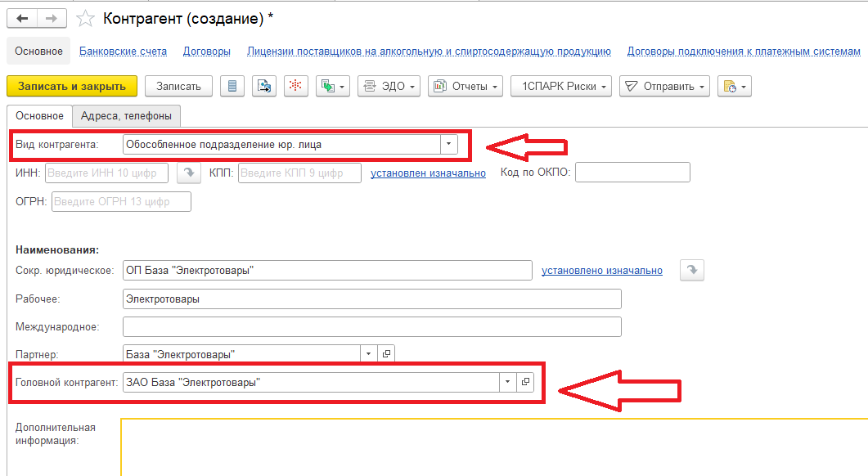Viewport: 868px width, 476px height.
Task: Expand the Партнер dropdown arrow
Action: click(x=369, y=353)
